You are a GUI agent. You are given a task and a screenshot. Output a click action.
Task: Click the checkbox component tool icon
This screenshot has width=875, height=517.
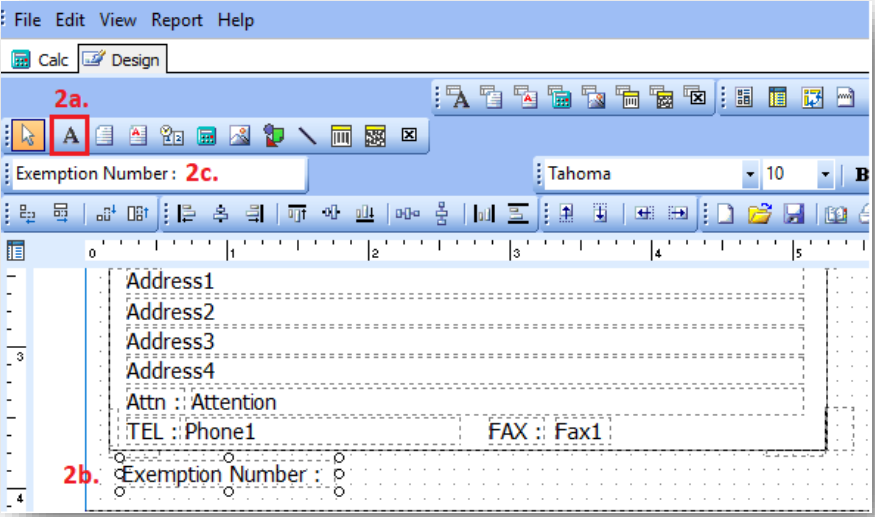[408, 136]
